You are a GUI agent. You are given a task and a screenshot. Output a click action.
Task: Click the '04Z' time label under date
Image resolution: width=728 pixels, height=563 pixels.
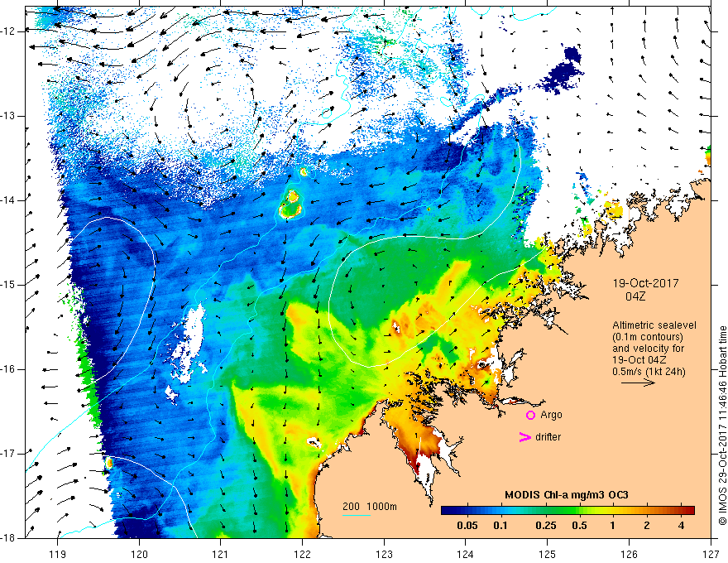click(x=635, y=296)
